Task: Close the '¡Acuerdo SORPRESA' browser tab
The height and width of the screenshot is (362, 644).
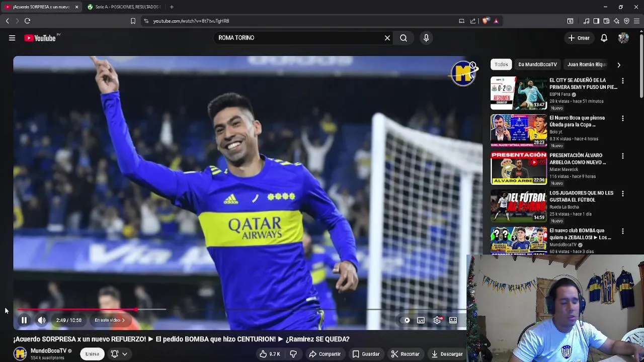Action: coord(76,7)
